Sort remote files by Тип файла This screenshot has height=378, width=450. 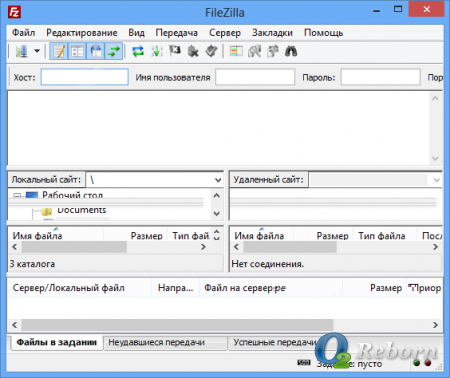382,236
